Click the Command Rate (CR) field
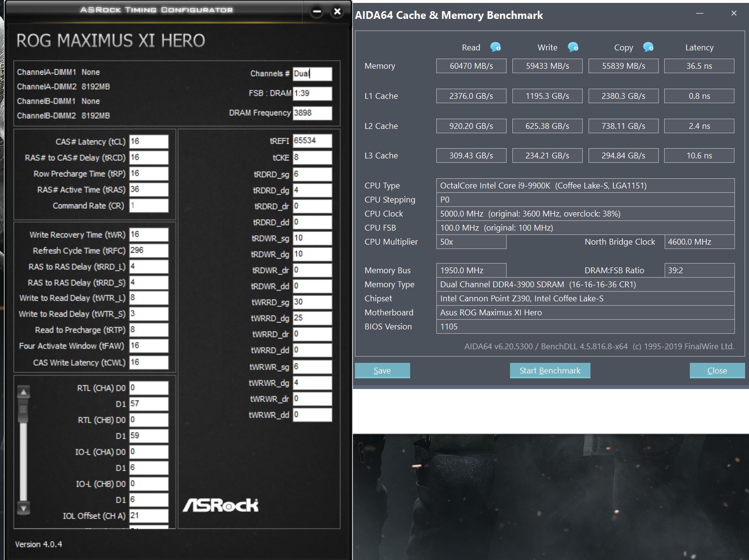749x560 pixels. (149, 205)
